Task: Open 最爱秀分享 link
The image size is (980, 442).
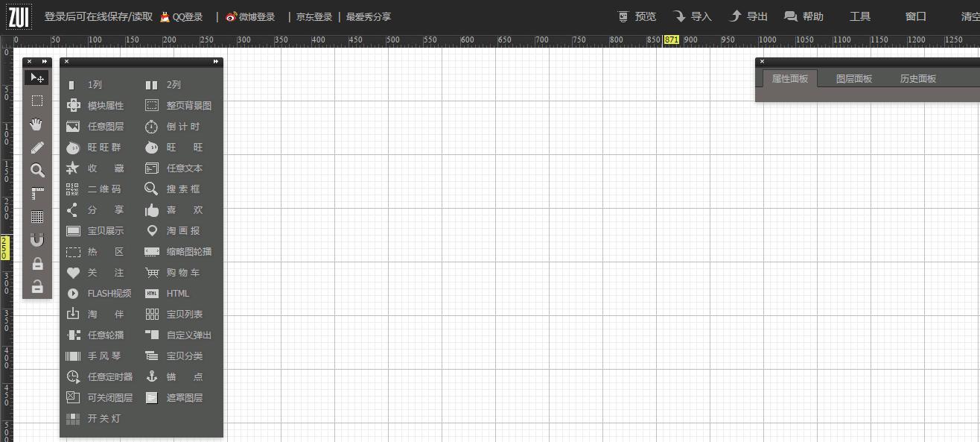Action: coord(369,16)
